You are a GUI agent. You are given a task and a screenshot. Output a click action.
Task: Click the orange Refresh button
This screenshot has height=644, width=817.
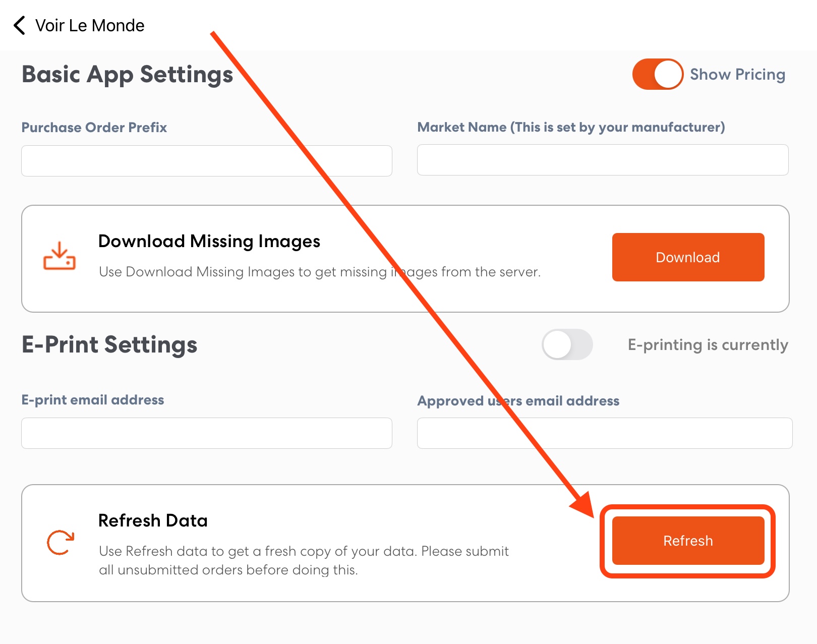(688, 541)
